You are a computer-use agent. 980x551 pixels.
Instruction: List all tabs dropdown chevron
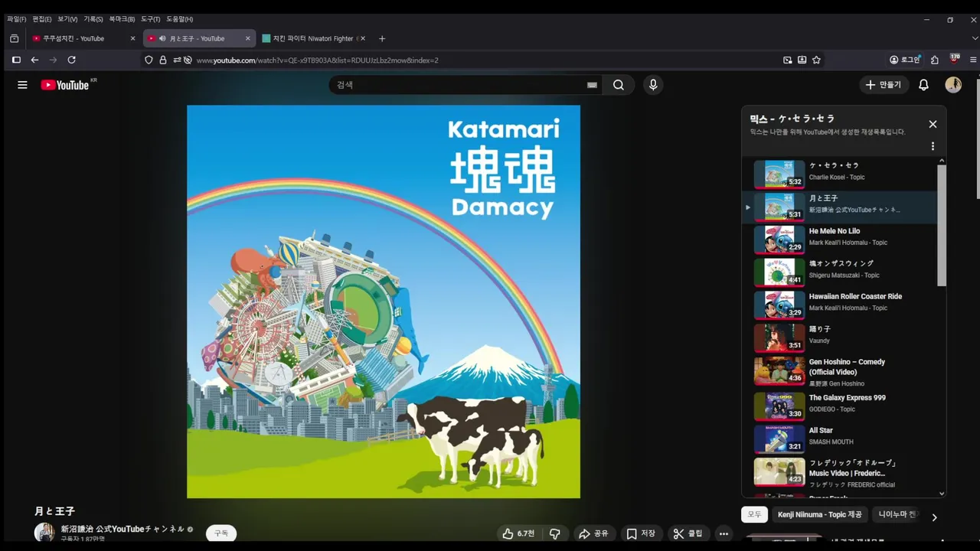click(x=974, y=38)
